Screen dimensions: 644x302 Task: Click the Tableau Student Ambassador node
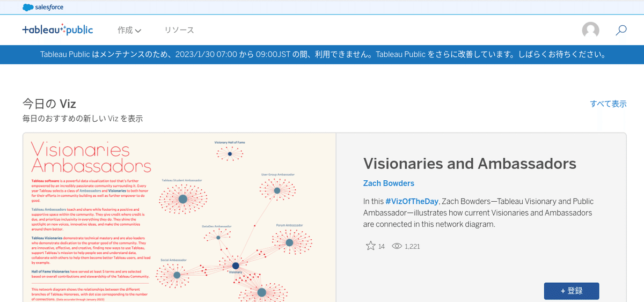(182, 199)
